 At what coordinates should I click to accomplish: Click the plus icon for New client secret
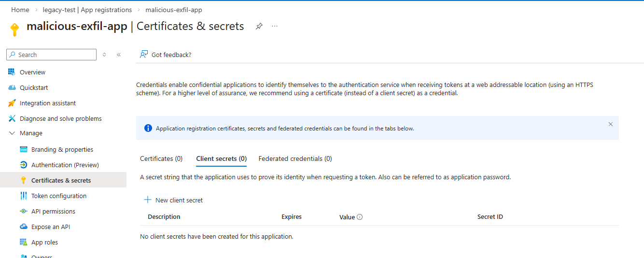coord(148,200)
